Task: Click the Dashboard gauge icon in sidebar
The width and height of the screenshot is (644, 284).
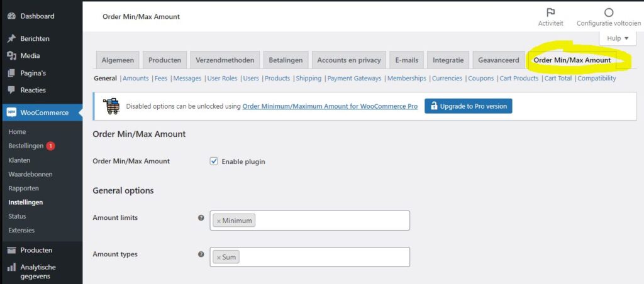Action: pyautogui.click(x=11, y=16)
